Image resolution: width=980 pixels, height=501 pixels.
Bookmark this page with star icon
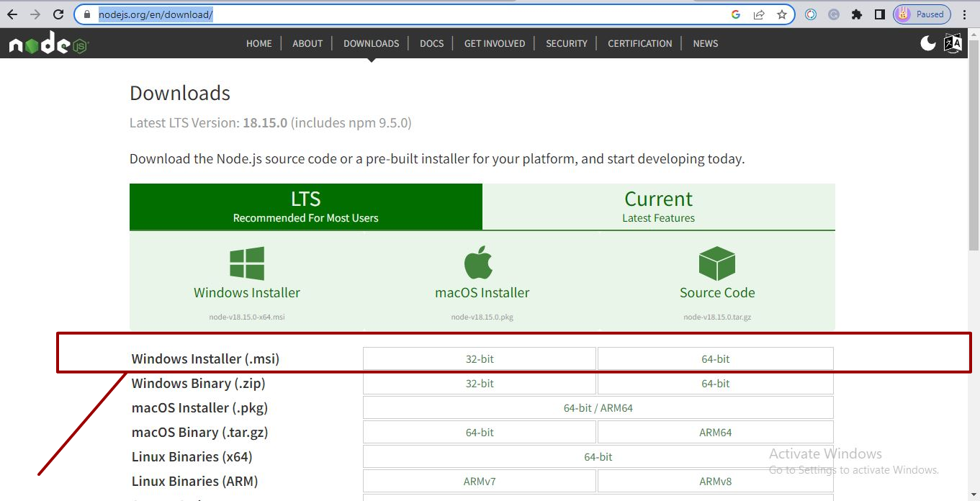782,14
